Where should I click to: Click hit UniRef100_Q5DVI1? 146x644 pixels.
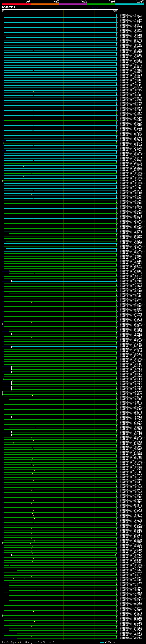coord(131,253)
